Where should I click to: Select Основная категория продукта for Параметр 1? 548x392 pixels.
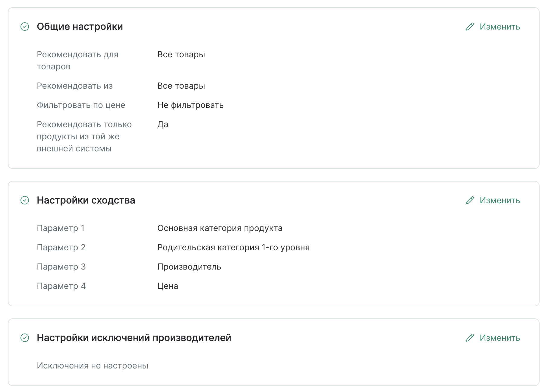click(220, 228)
